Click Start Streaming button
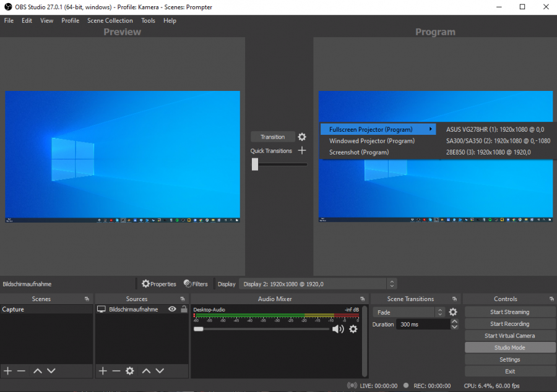Screen dimensions: 557x392 click(510, 312)
